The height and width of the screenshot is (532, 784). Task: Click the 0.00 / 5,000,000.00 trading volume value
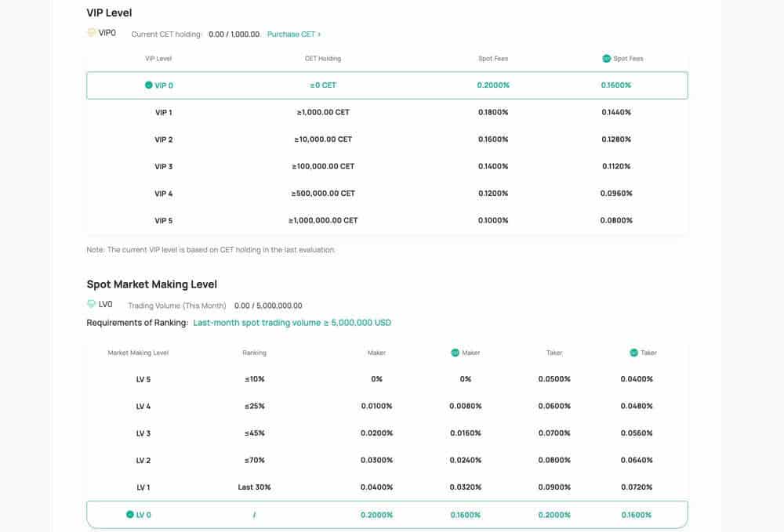(x=268, y=306)
